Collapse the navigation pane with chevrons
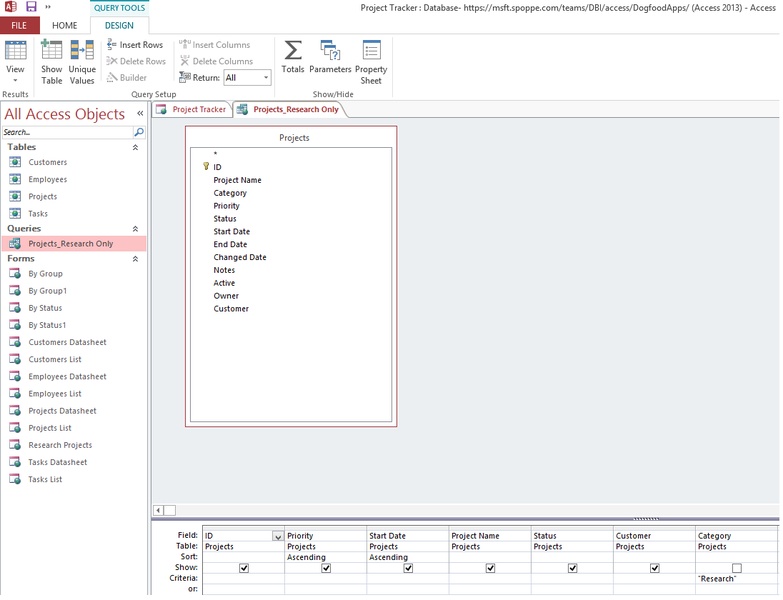This screenshot has width=783, height=600. tap(140, 114)
